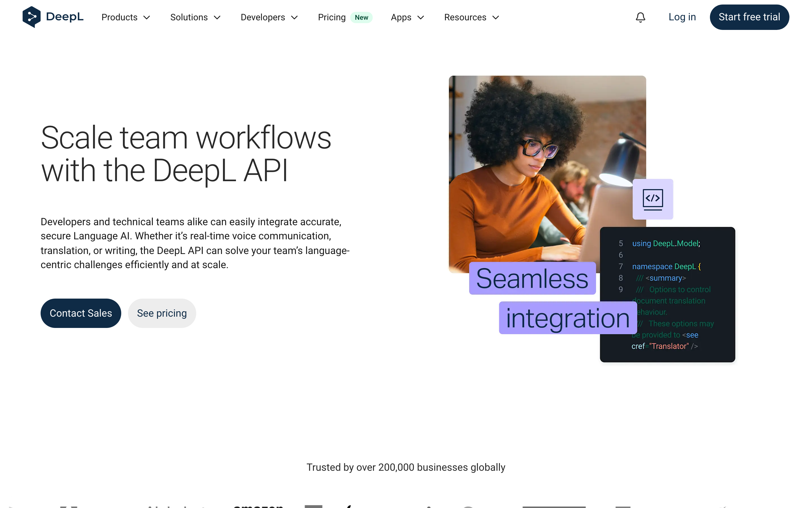Click the Contact Sales button
This screenshot has width=812, height=508.
click(x=81, y=313)
